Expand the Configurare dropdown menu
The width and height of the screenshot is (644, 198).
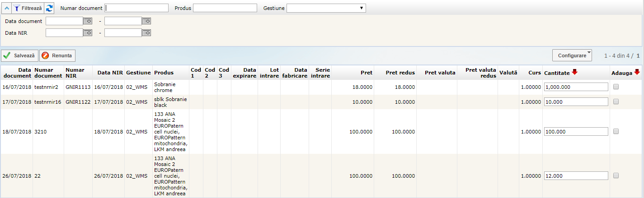pyautogui.click(x=572, y=55)
